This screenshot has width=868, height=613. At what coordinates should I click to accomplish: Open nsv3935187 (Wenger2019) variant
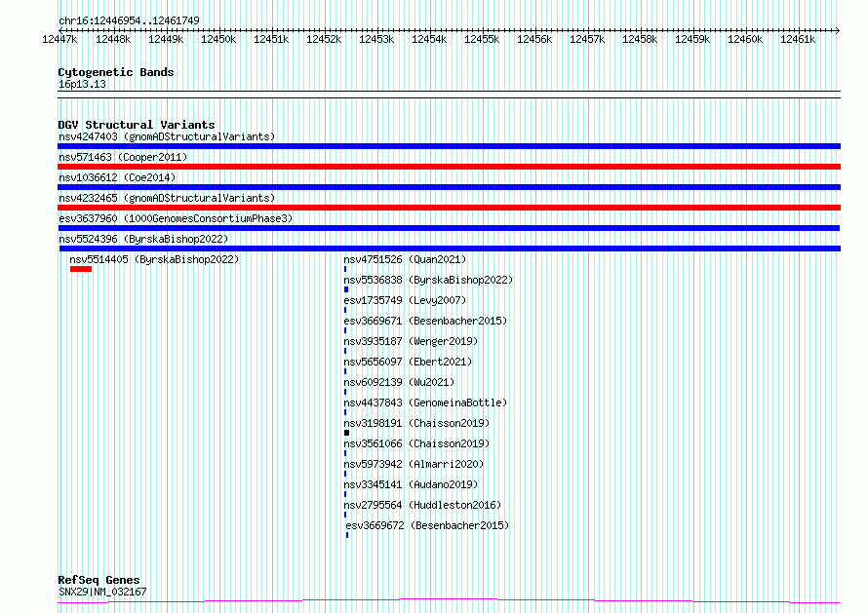click(411, 341)
